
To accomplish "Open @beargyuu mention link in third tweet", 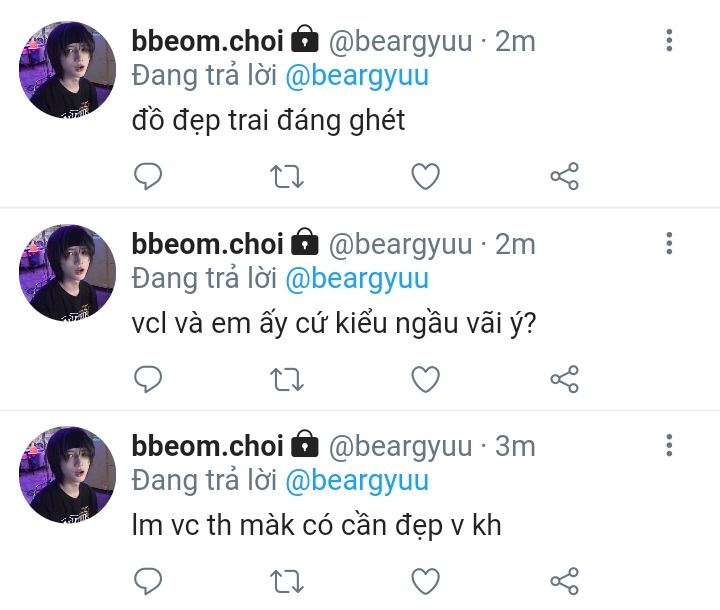I will (x=357, y=480).
